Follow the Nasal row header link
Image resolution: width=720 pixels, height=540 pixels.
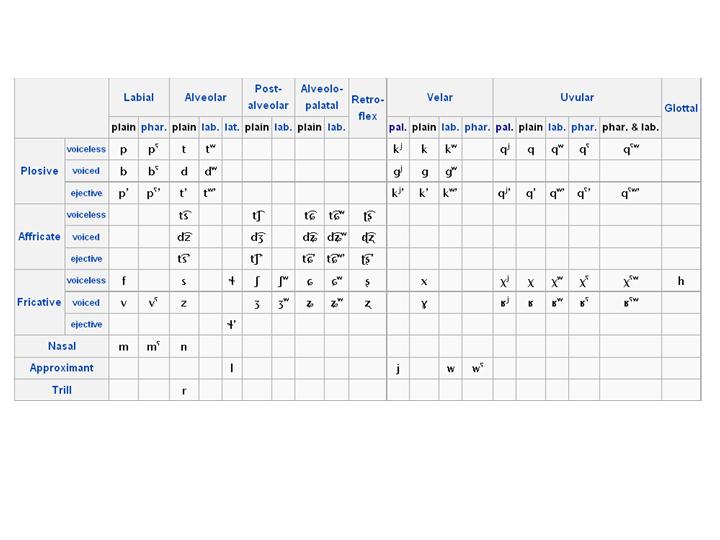click(62, 346)
